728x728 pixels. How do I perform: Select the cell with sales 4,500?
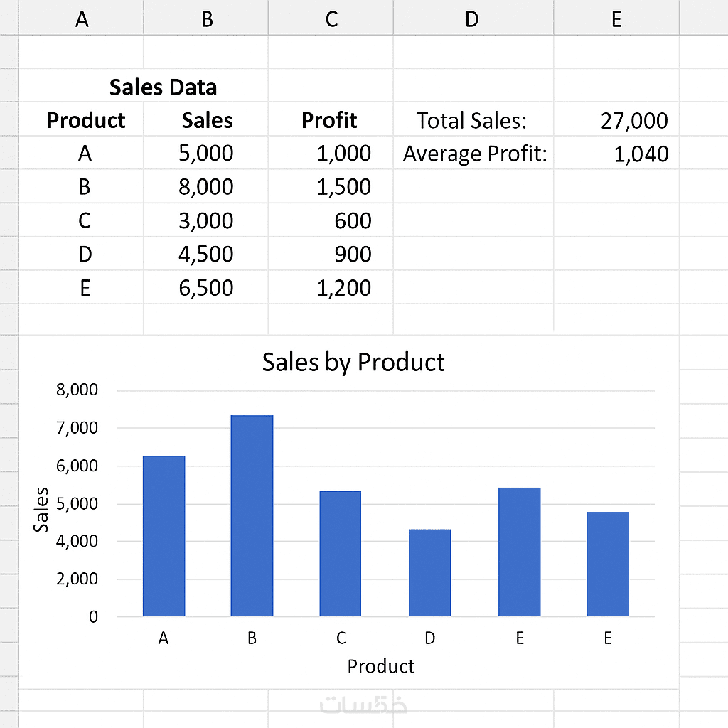coord(206,255)
